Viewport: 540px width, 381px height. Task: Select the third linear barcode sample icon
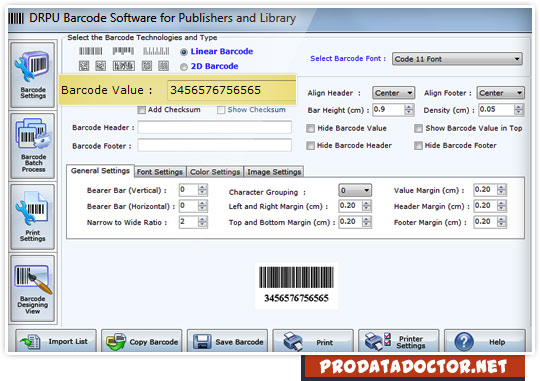point(156,51)
